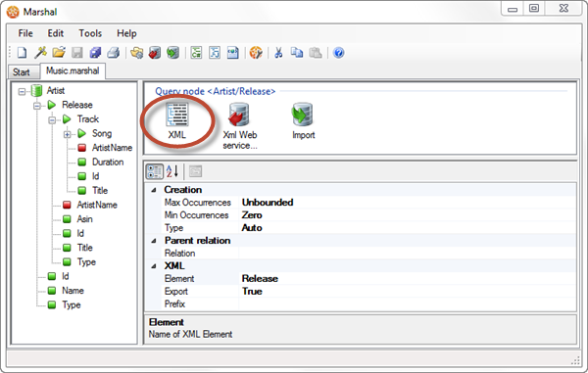Screen dimensions: 588x373
Task: Select the Music.marshal tab
Action: pos(73,70)
